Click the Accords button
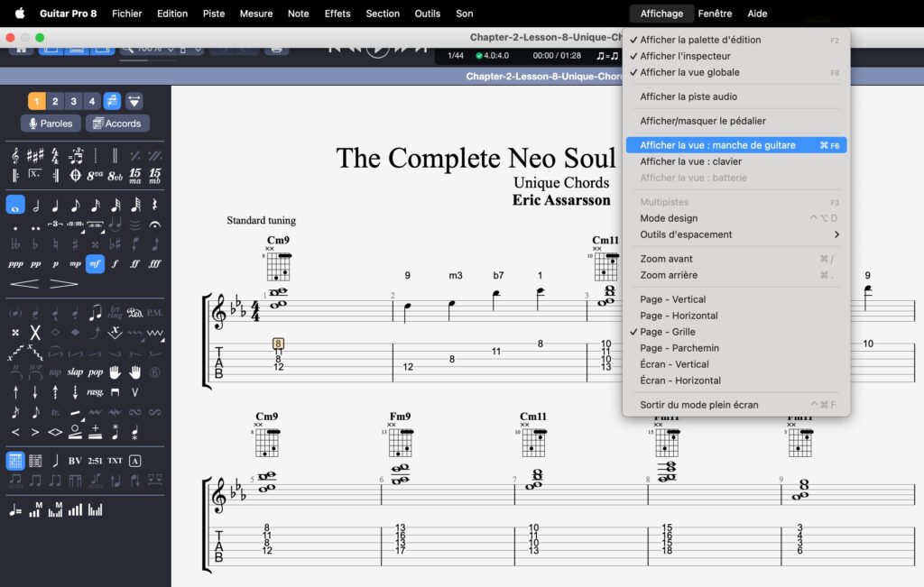Image resolution: width=924 pixels, height=587 pixels. 117,124
